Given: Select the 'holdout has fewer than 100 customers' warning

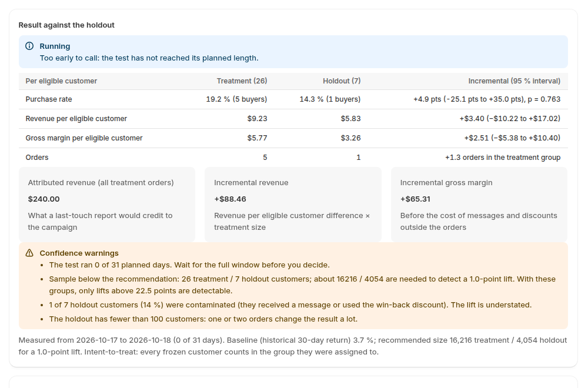Looking at the screenshot, I should point(203,319).
